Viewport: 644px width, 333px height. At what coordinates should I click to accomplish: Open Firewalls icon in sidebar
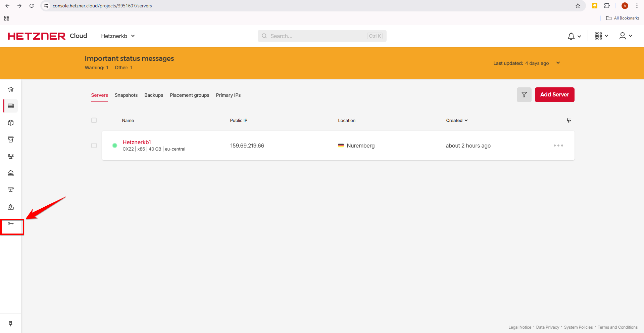coord(11,207)
